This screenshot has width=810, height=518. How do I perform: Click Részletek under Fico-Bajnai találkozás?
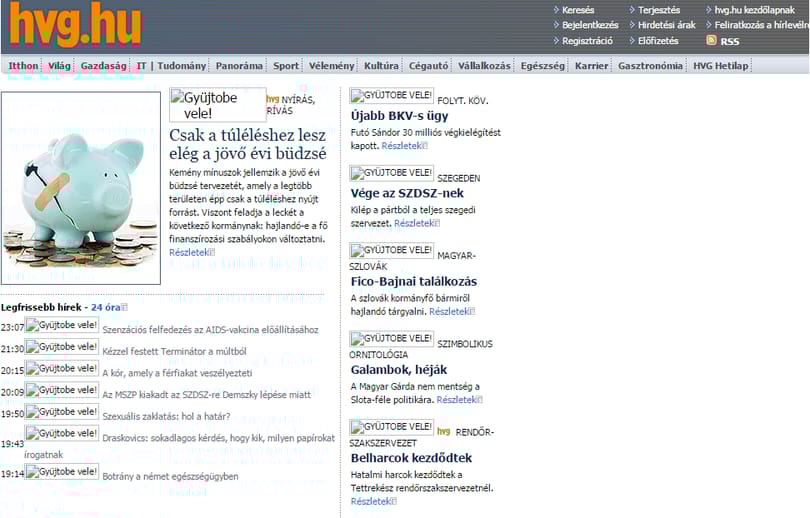pyautogui.click(x=449, y=311)
